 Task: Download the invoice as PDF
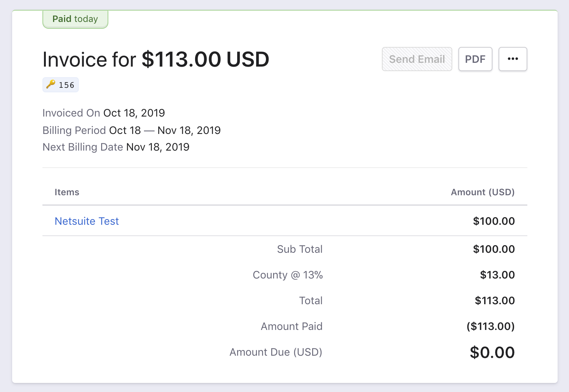point(475,59)
